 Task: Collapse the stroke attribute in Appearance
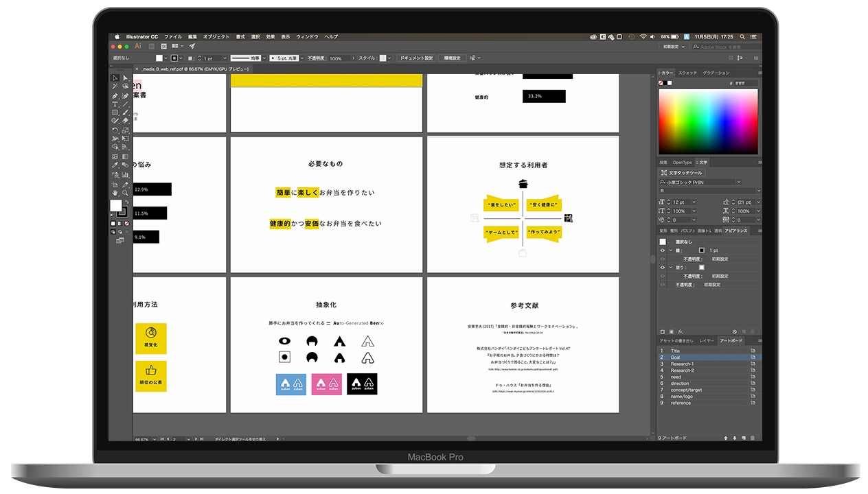[x=670, y=250]
